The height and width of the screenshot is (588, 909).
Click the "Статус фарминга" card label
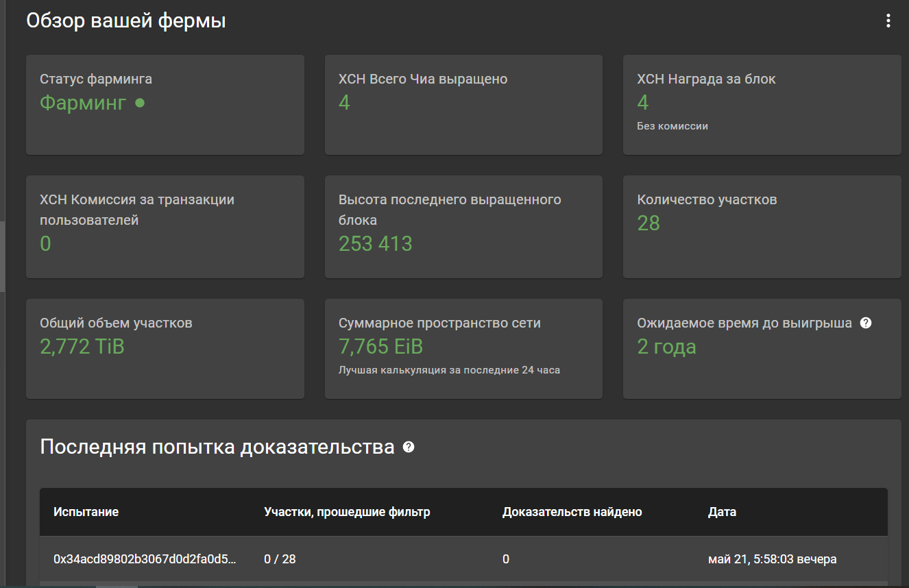[x=96, y=79]
